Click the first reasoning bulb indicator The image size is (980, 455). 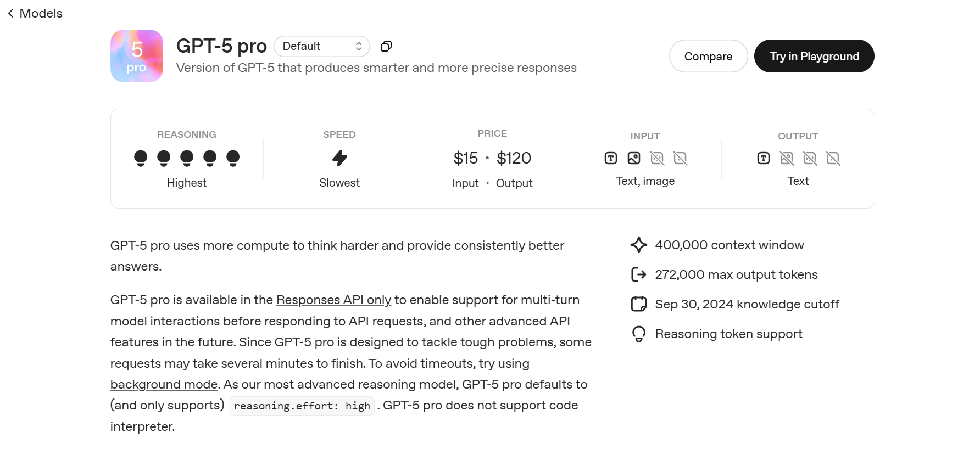click(141, 158)
